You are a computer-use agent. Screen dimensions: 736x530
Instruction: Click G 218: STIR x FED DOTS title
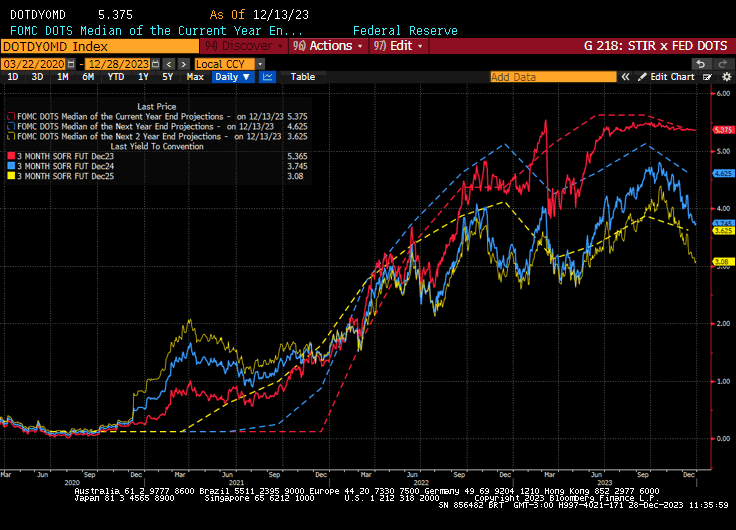[655, 46]
